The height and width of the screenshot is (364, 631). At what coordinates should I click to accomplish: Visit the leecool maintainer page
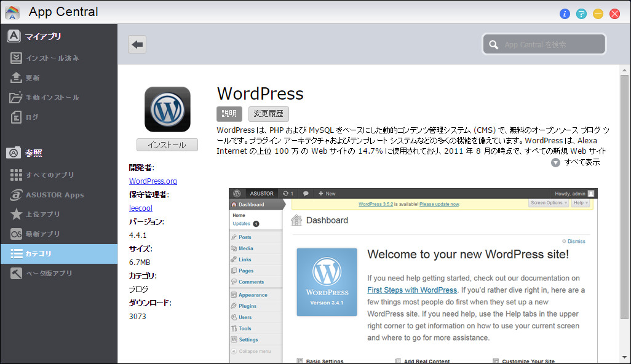point(140,208)
